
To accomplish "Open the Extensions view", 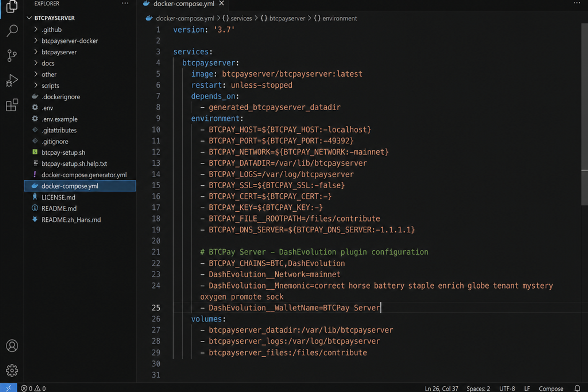I will [x=12, y=105].
